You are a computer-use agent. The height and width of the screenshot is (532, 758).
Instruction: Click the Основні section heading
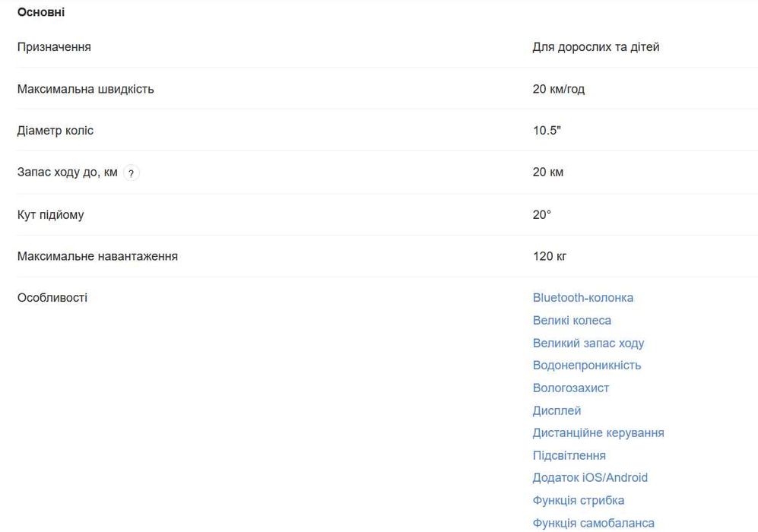(x=41, y=12)
